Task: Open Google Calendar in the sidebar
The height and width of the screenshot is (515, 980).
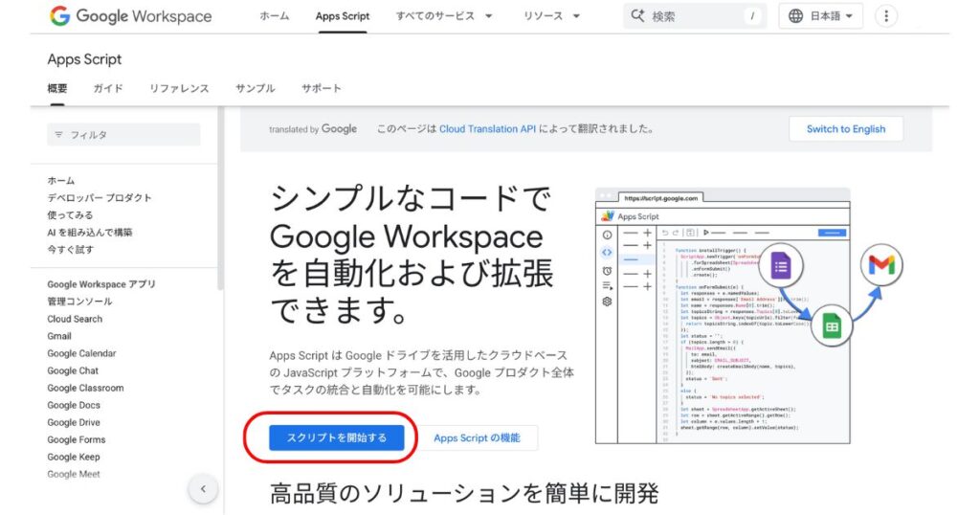Action: 82,353
